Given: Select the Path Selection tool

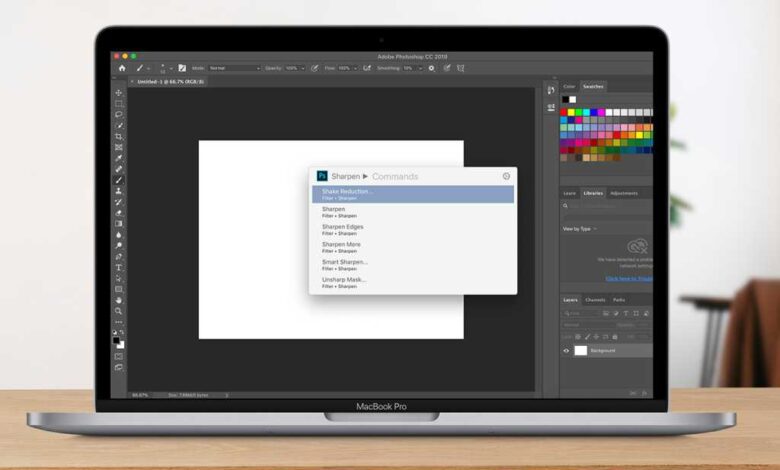Looking at the screenshot, I should point(118,279).
